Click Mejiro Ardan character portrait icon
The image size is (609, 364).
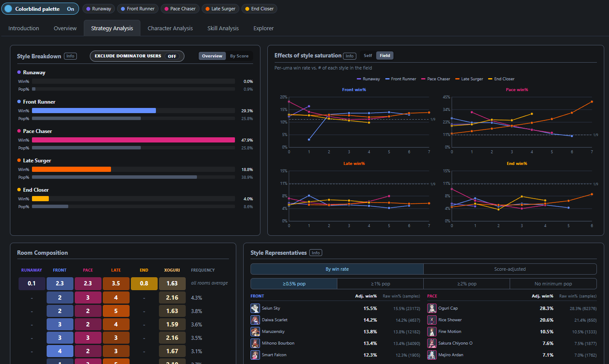pyautogui.click(x=432, y=355)
